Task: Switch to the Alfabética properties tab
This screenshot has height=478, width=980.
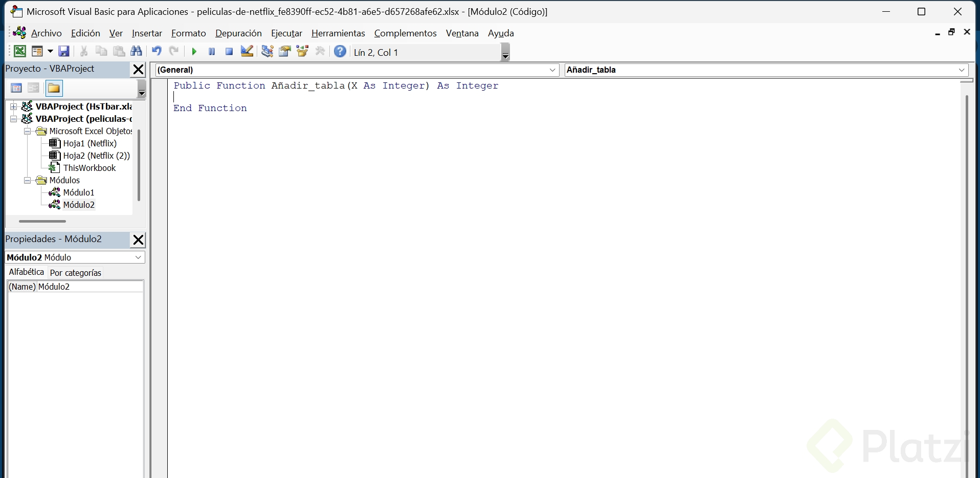Action: point(27,272)
